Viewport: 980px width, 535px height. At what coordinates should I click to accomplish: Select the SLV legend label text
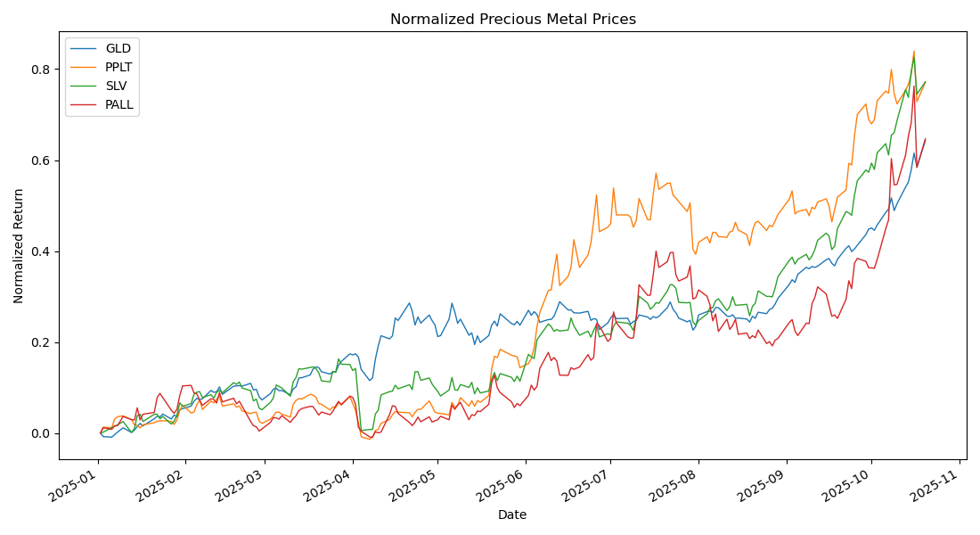[x=117, y=86]
